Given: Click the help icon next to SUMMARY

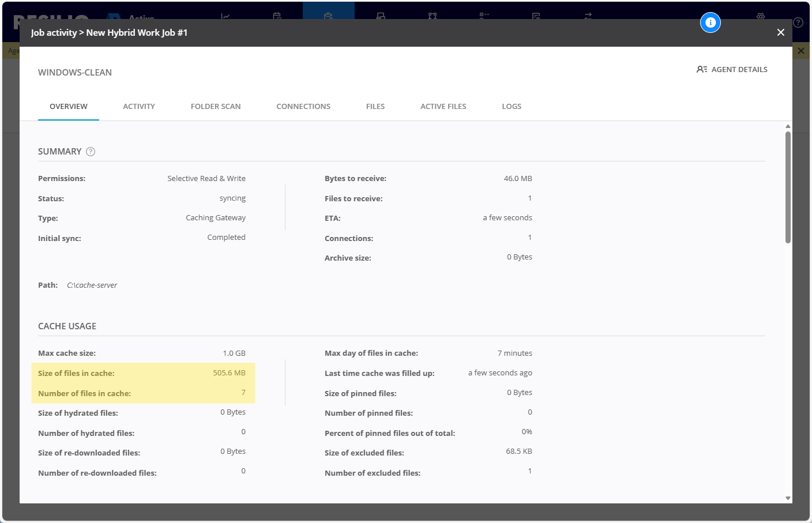Looking at the screenshot, I should pyautogui.click(x=91, y=152).
